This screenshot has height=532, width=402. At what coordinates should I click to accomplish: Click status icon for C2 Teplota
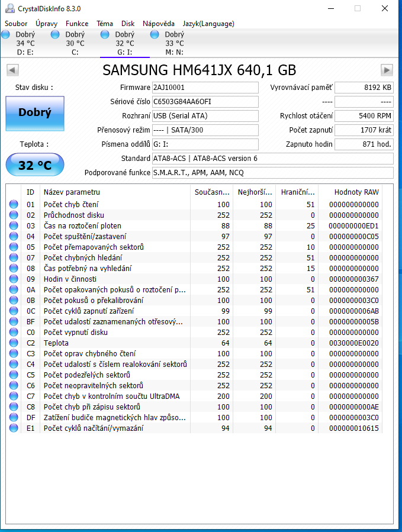coord(14,343)
